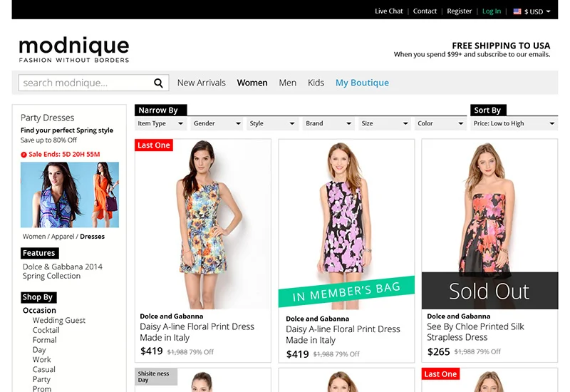Image resolution: width=570 pixels, height=392 pixels.
Task: Click the red sale timer clock icon
Action: coord(24,155)
